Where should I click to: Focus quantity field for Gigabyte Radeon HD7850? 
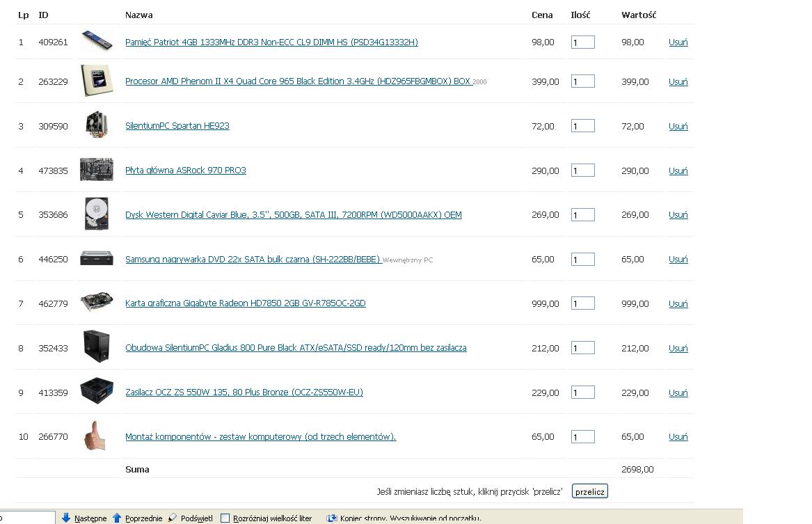click(582, 303)
